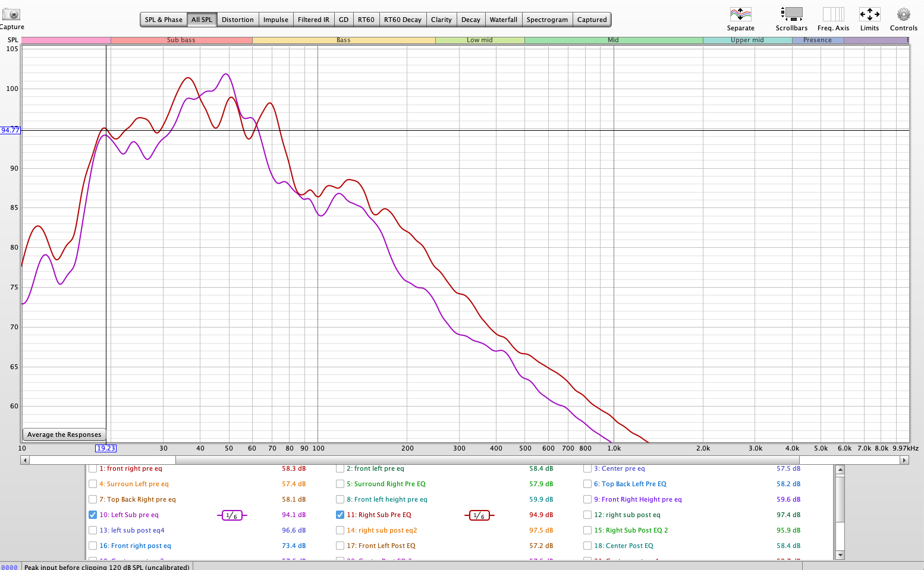Enable trace 8: Front left height pre eq

click(340, 499)
